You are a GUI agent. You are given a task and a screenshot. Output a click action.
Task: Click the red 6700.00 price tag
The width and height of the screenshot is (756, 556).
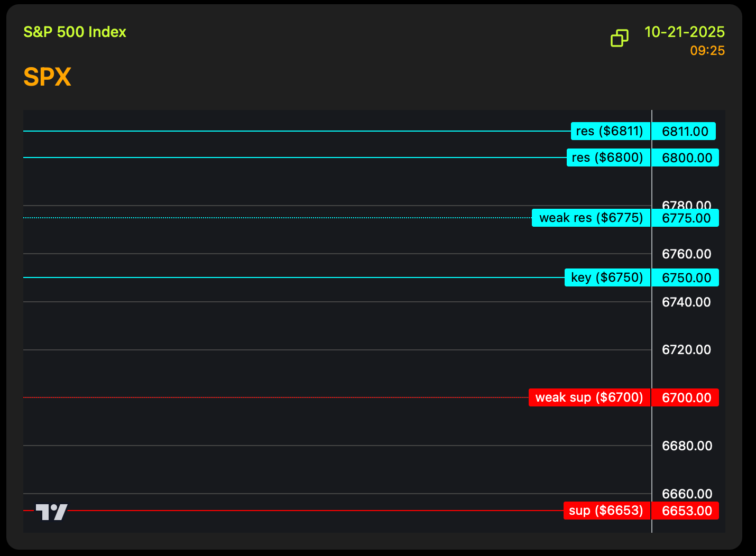(x=686, y=397)
